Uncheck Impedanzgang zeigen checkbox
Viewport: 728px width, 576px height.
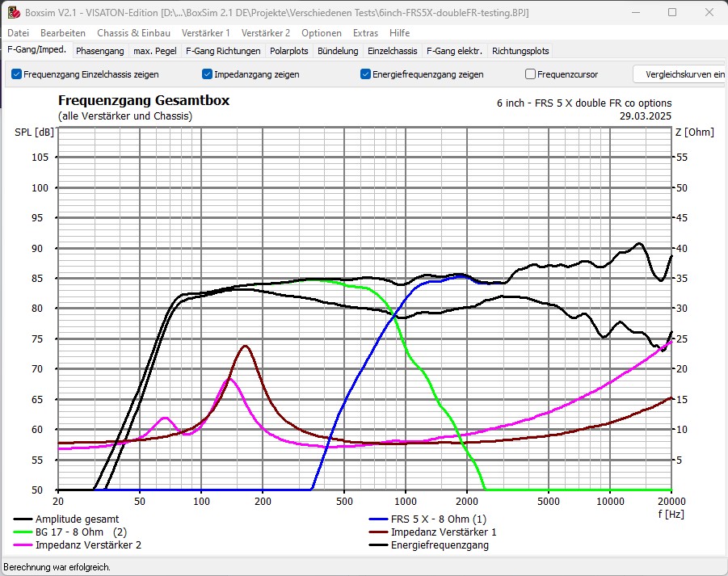(207, 74)
